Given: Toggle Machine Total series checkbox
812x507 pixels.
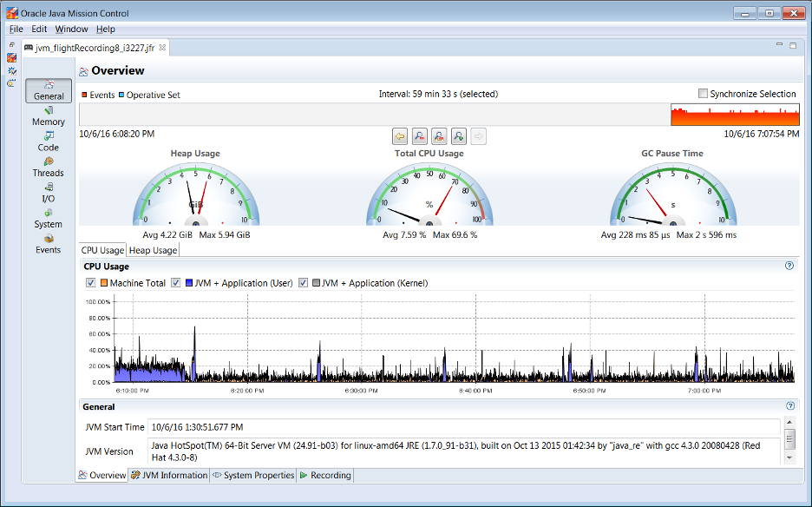Looking at the screenshot, I should tap(91, 283).
